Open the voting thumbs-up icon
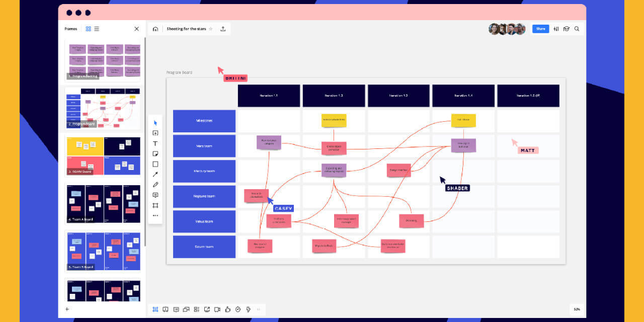The height and width of the screenshot is (322, 644). pyautogui.click(x=227, y=309)
